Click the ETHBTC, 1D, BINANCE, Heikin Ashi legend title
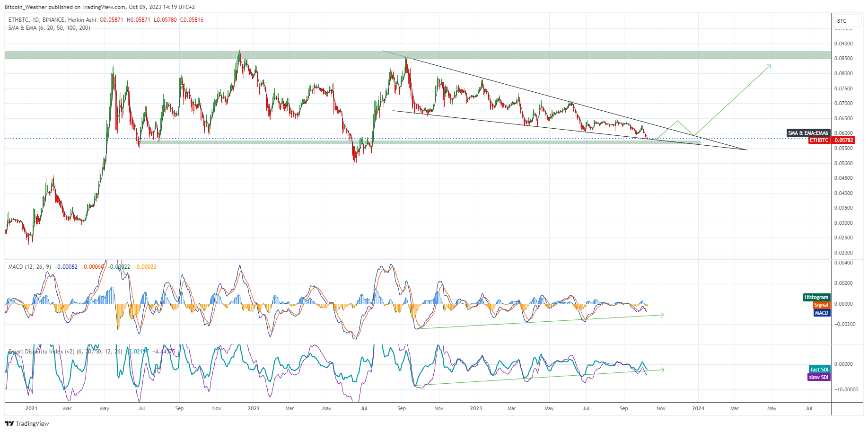This screenshot has height=432, width=868. (52, 20)
